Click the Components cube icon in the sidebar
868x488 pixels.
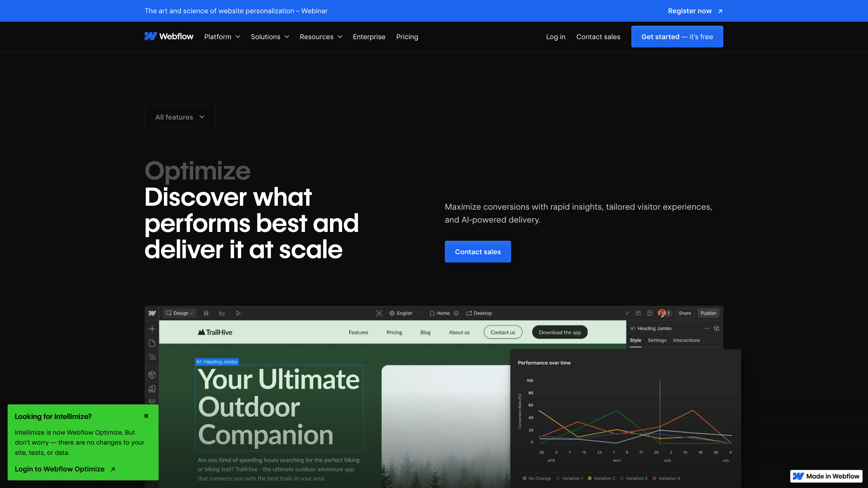152,374
